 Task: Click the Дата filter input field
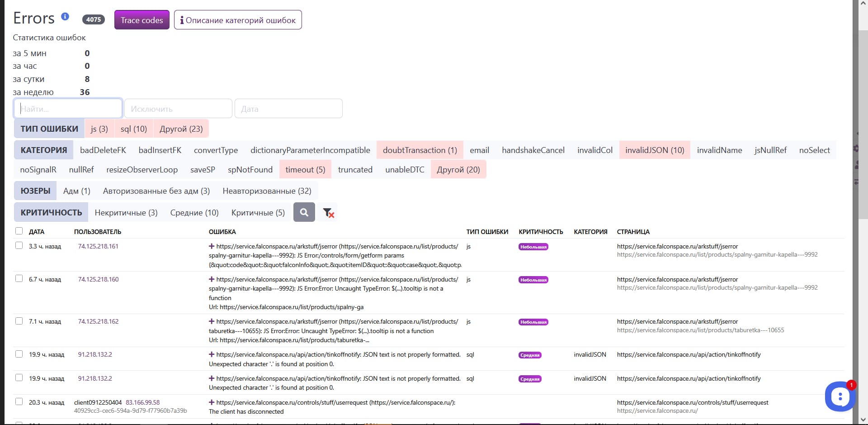coord(288,109)
